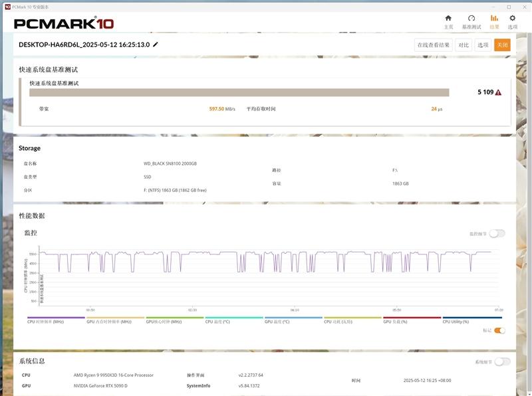Click the 在线查看结果 view online button
532x396 pixels.
[434, 45]
